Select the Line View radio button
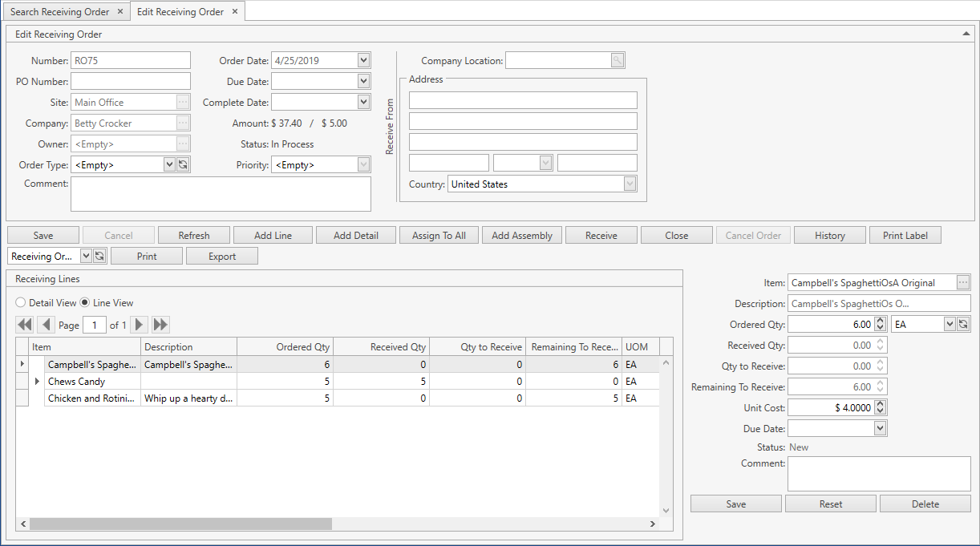Screen dimensions: 980x546 point(86,303)
